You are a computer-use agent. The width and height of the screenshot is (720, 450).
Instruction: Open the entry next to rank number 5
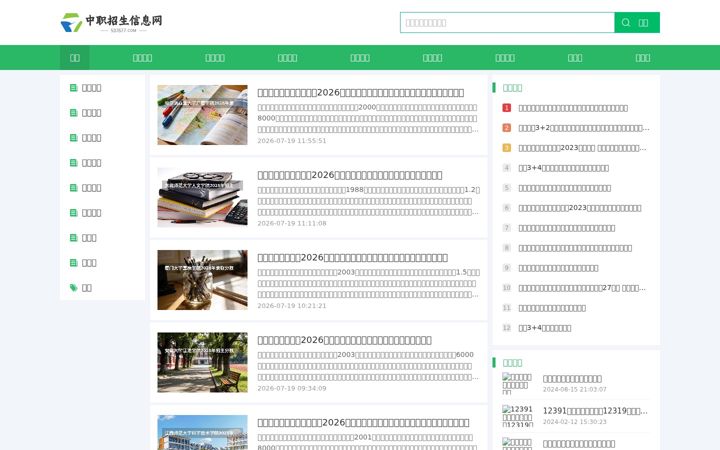pos(564,188)
